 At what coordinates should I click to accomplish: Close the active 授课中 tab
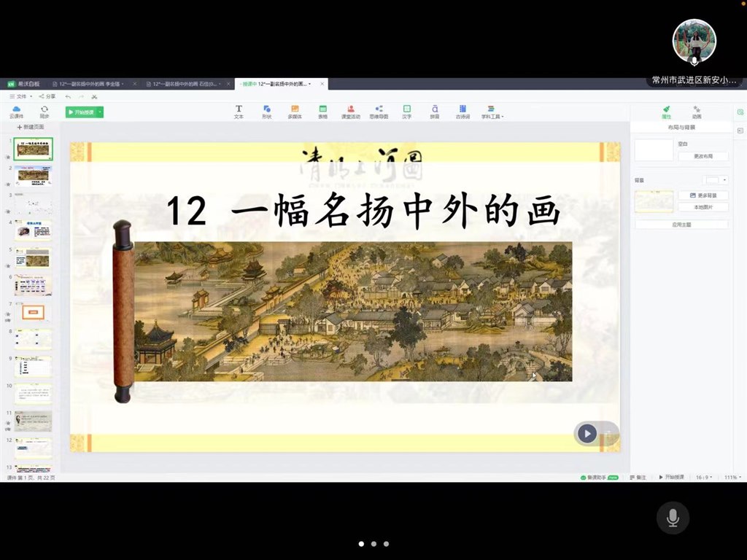click(x=322, y=84)
